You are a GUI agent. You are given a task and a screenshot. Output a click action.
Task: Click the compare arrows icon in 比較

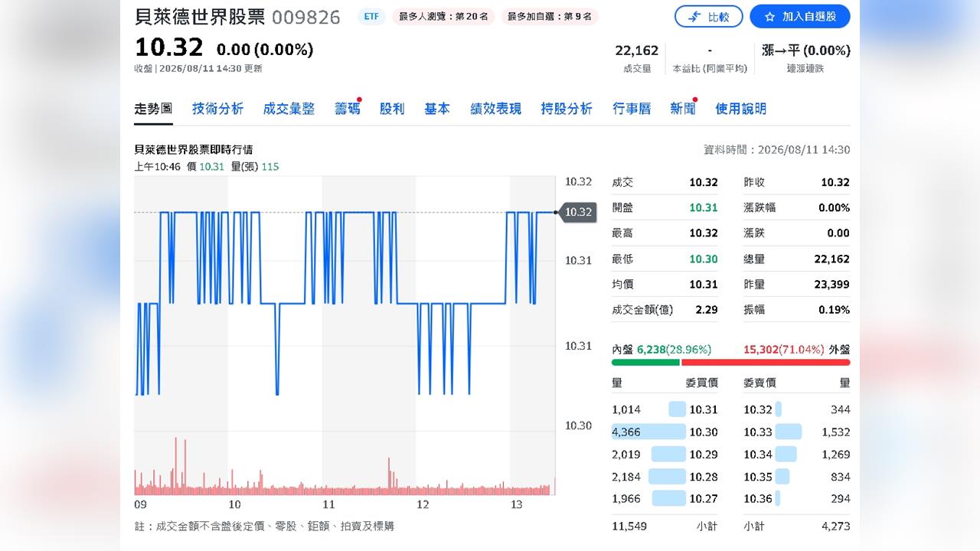click(695, 16)
